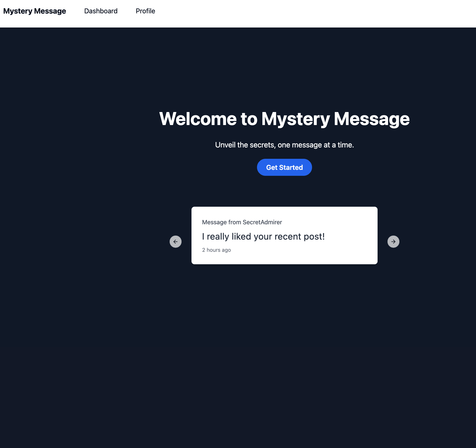Click the 'I really liked your recent post!' text
476x448 pixels.
coord(263,236)
